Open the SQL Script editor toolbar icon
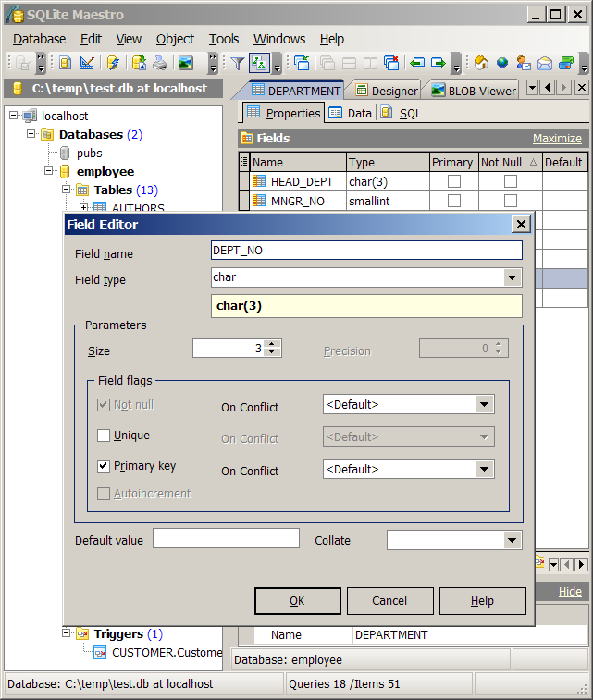Viewport: 593px width, 700px height. coord(65,63)
